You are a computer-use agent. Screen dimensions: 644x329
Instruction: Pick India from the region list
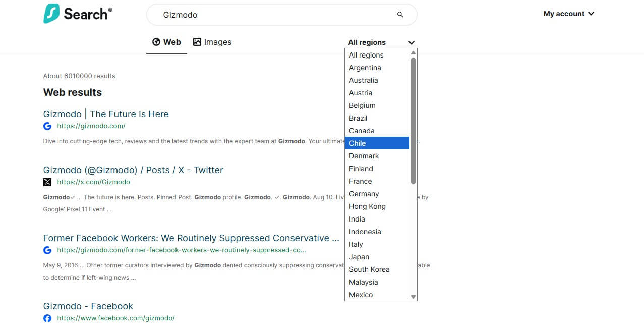(x=377, y=219)
